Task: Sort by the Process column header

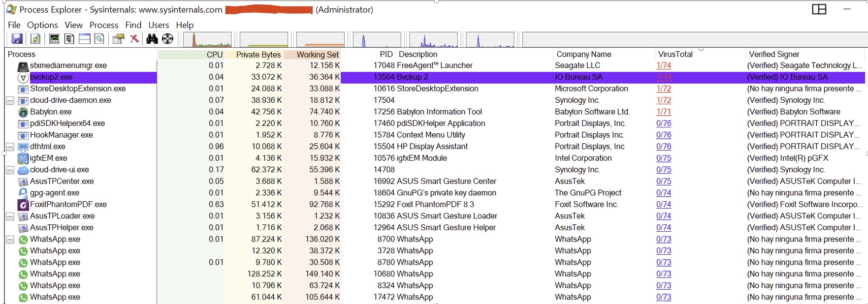Action: 81,54
